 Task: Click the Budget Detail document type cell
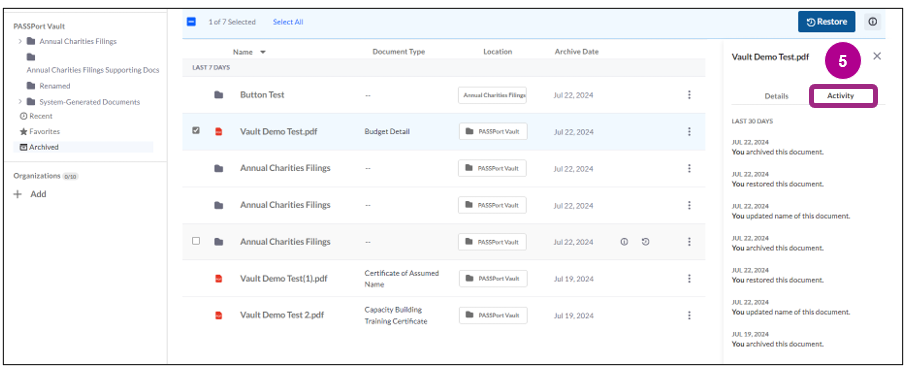[387, 131]
